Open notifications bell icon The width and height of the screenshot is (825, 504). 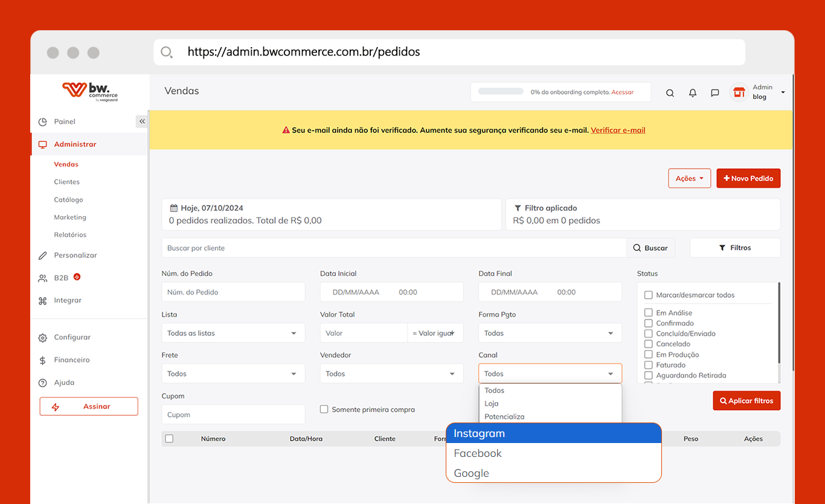[x=693, y=93]
